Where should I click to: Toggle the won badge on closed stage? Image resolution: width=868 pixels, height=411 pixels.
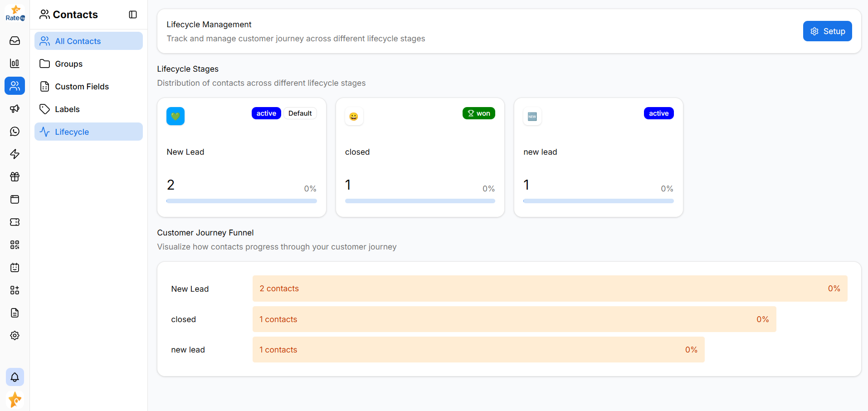[x=478, y=113]
